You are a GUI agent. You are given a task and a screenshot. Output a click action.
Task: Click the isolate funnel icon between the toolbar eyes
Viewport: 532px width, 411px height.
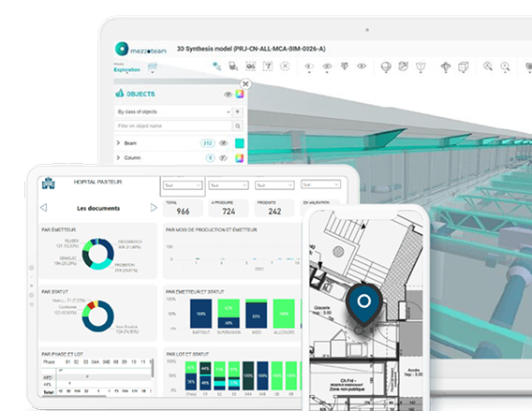click(345, 66)
